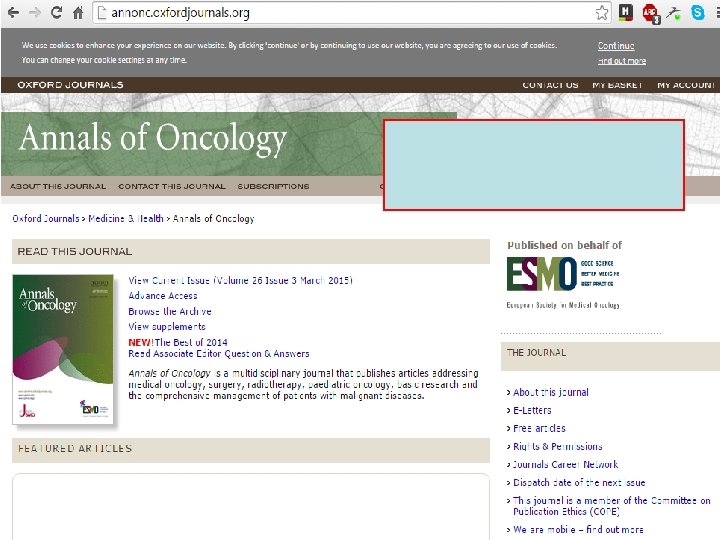Follow the Oxford Journals breadcrumb link
The height and width of the screenshot is (540, 720).
coord(46,219)
